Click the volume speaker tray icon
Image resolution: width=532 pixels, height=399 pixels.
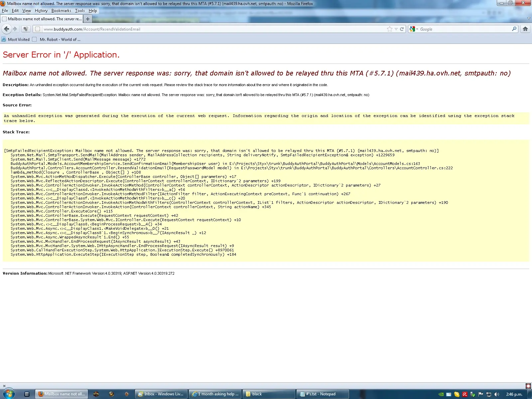[497, 394]
